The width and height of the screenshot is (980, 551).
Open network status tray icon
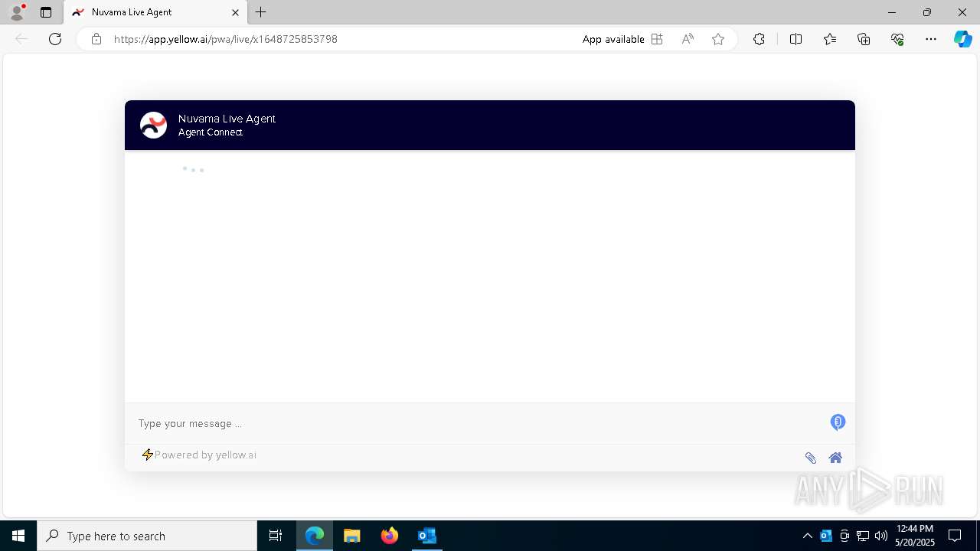(x=863, y=536)
